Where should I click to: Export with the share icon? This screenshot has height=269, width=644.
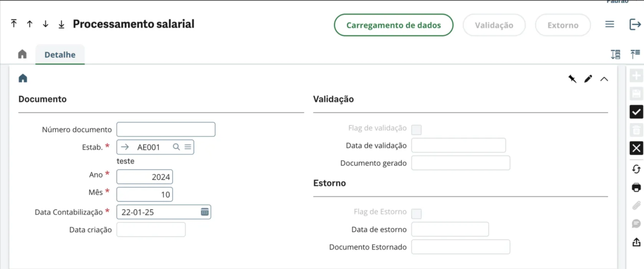636,242
